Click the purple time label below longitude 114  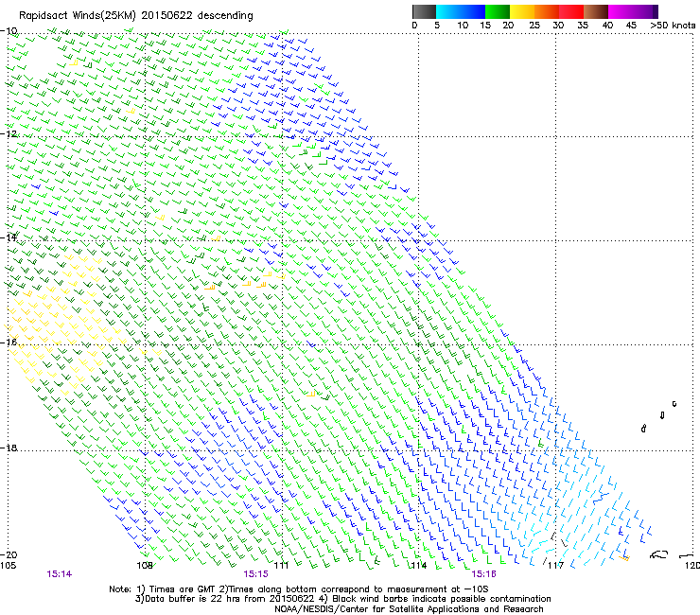tap(483, 574)
